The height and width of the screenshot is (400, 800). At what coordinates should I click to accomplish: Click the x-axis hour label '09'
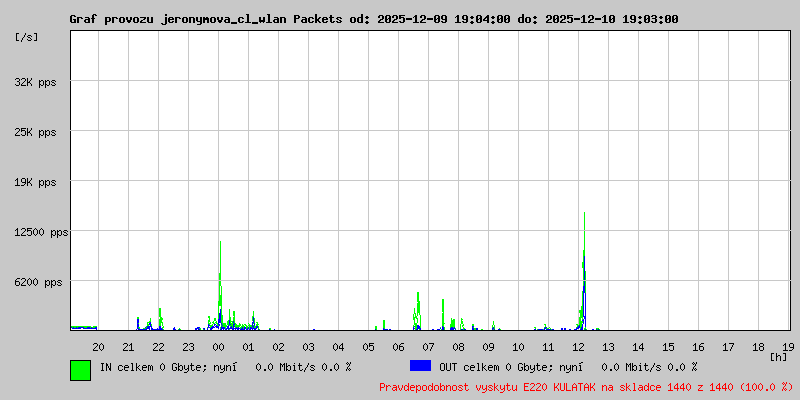pos(488,347)
